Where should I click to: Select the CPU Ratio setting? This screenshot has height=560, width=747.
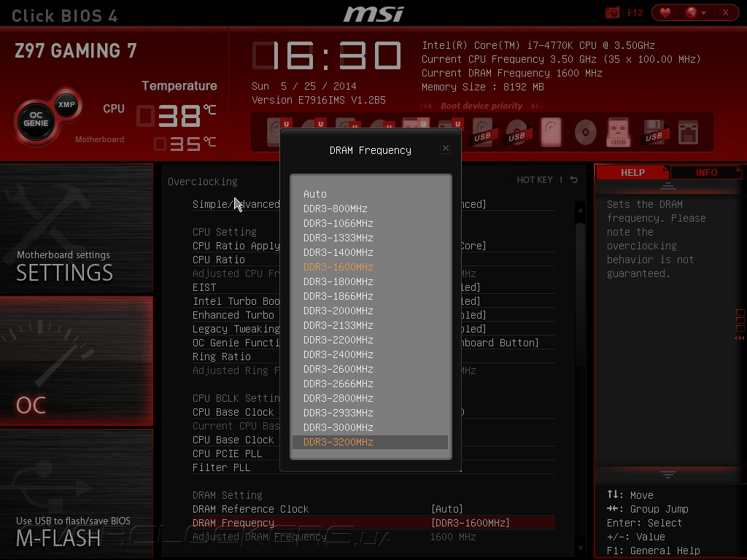218,260
